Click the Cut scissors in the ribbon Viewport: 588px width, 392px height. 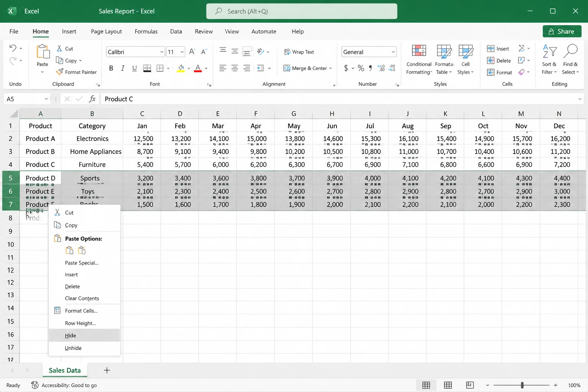[59, 48]
